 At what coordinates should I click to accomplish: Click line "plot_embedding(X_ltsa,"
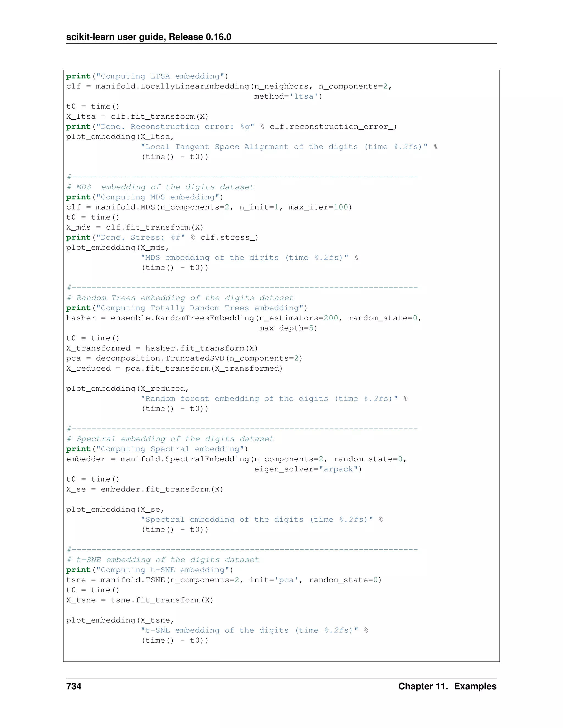pos(120,137)
